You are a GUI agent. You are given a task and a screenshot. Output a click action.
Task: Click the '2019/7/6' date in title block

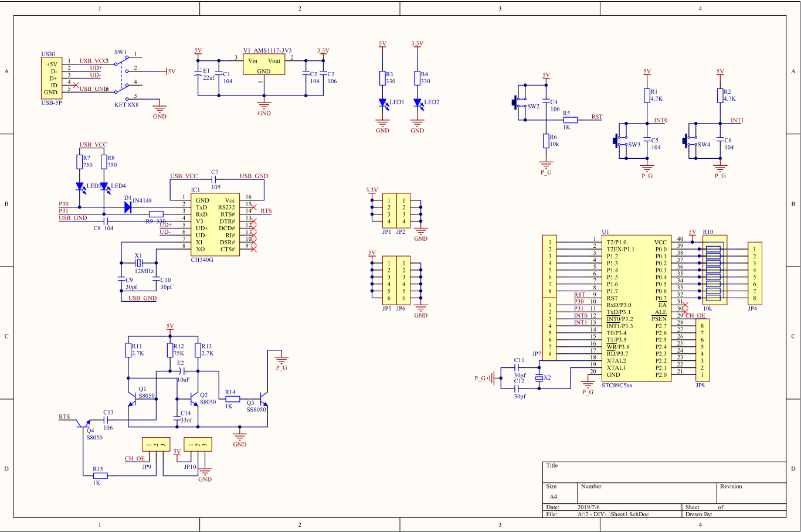589,507
